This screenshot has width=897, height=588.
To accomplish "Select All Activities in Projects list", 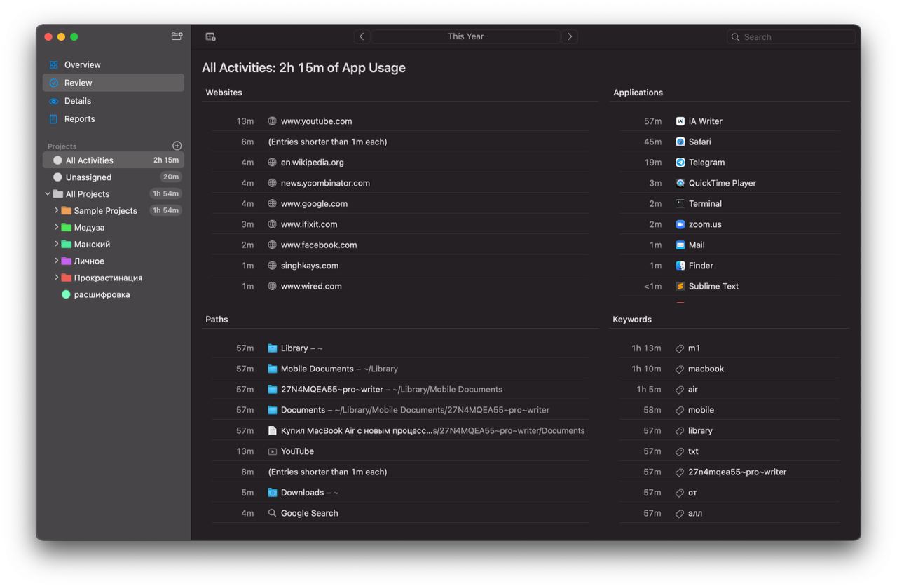I will [x=114, y=160].
